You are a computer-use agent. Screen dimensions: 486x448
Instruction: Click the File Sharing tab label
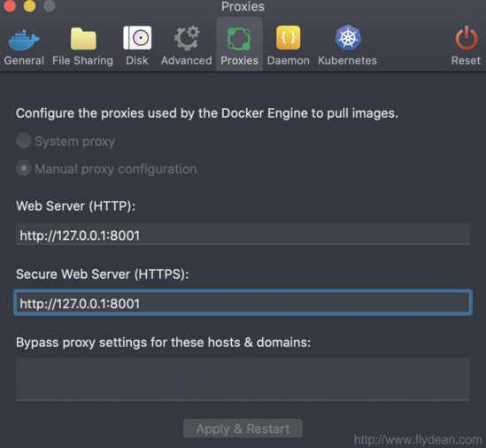coord(82,60)
